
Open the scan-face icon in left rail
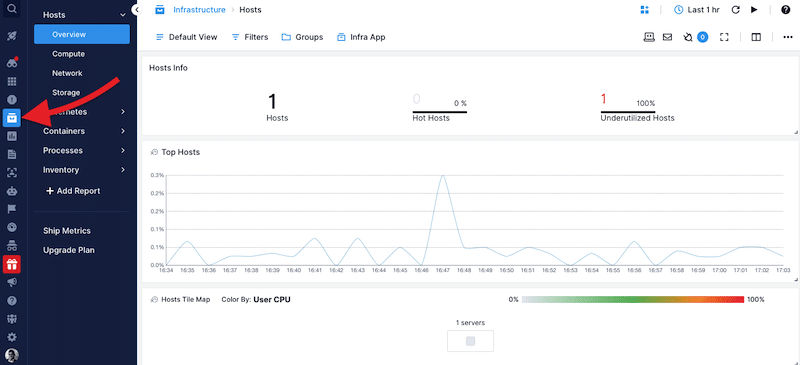pyautogui.click(x=12, y=173)
